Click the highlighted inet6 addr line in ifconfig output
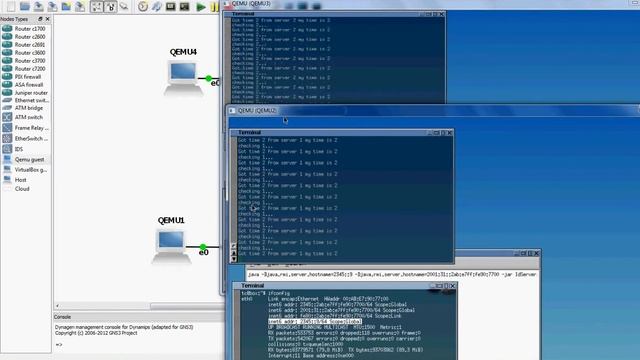Screen dimensions: 640x360 pos(315,322)
